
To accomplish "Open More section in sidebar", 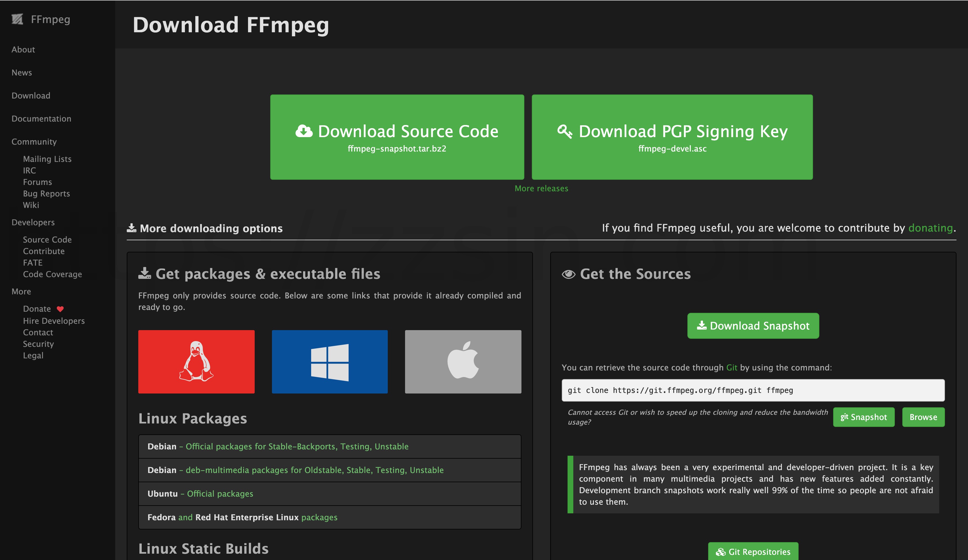I will tap(21, 292).
